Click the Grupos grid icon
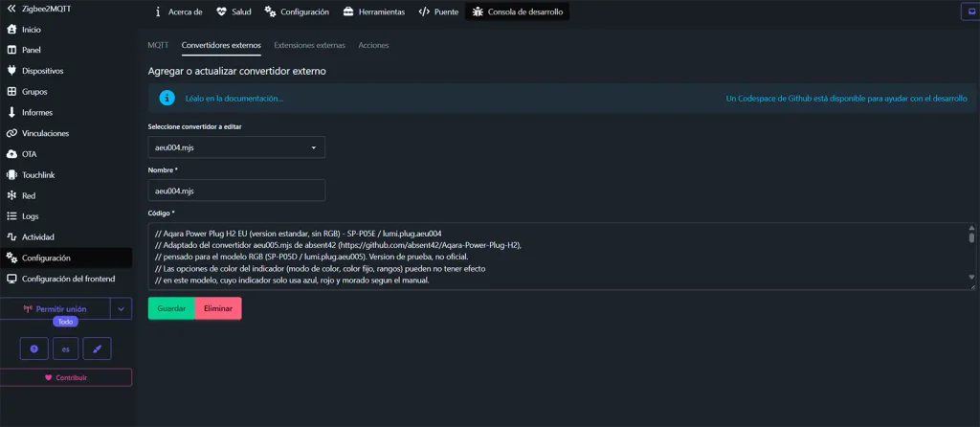The image size is (980, 427). [11, 91]
